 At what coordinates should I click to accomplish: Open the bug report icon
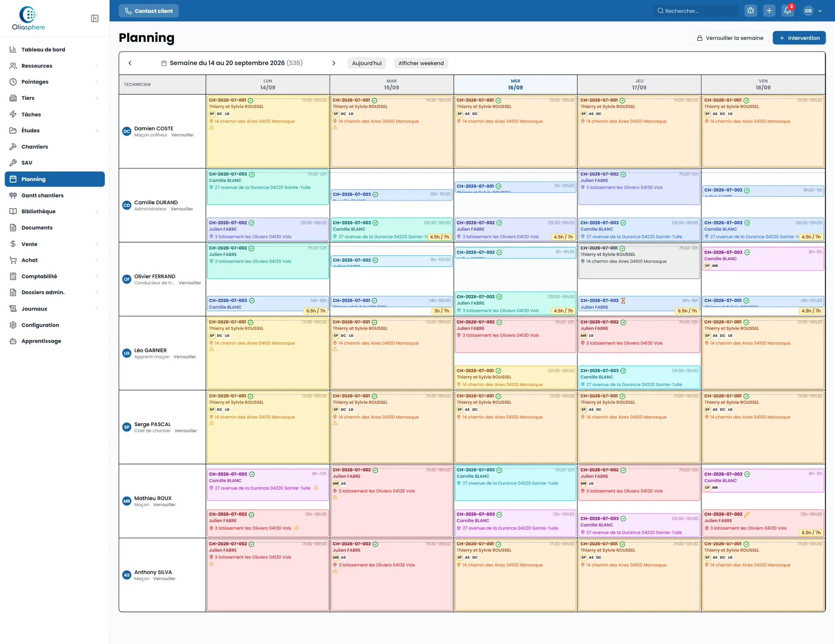tap(751, 11)
